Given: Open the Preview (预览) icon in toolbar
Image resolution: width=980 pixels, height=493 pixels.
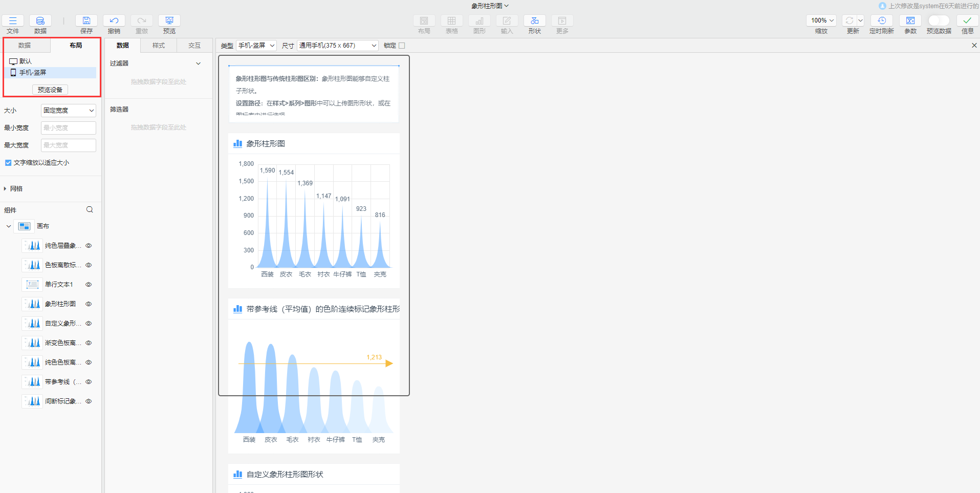Looking at the screenshot, I should [x=169, y=21].
